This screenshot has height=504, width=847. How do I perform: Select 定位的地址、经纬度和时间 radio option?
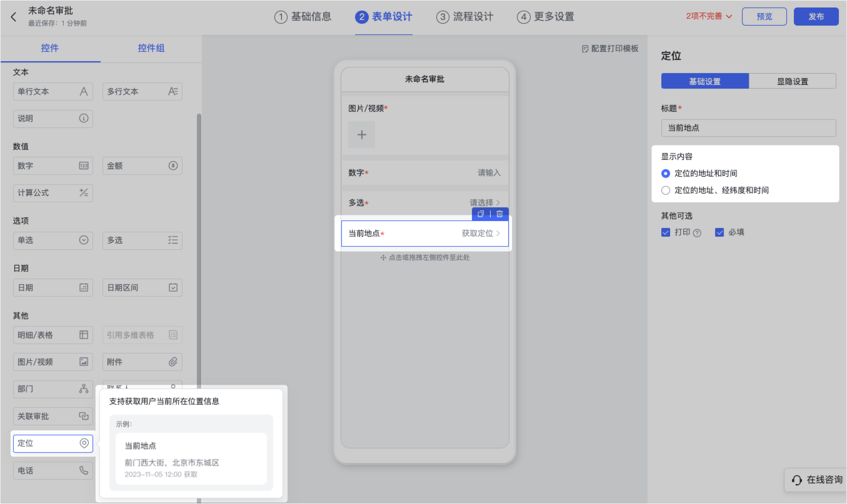tap(666, 190)
